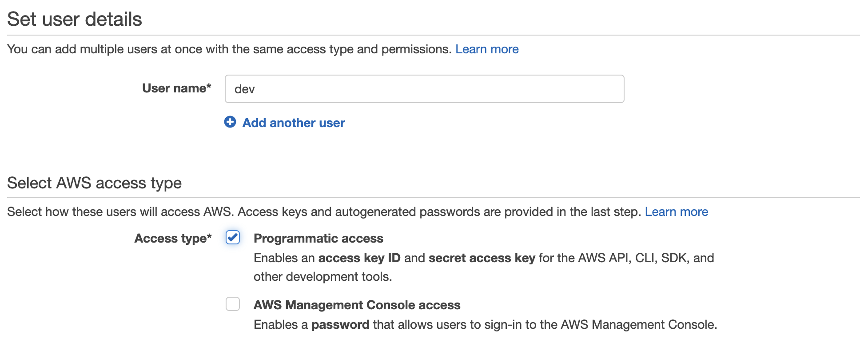Click the 'dev' text inside username box

[x=244, y=89]
